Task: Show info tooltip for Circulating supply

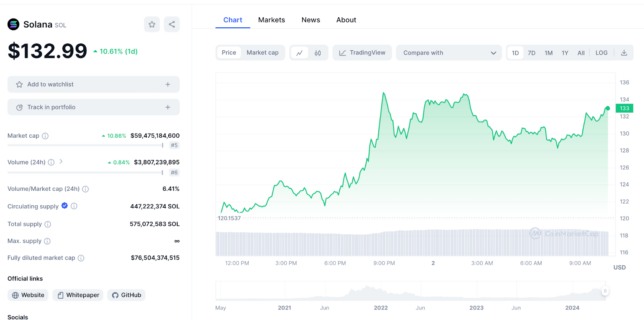Action: [x=74, y=206]
